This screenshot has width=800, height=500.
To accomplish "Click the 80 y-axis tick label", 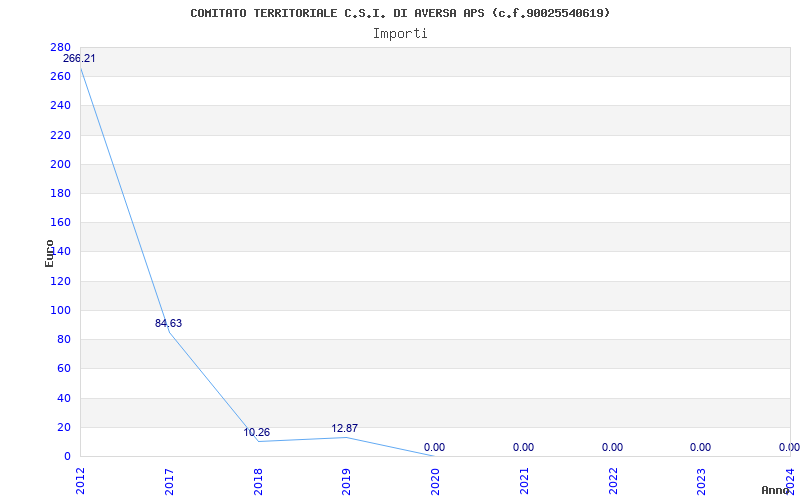I will coord(63,339).
